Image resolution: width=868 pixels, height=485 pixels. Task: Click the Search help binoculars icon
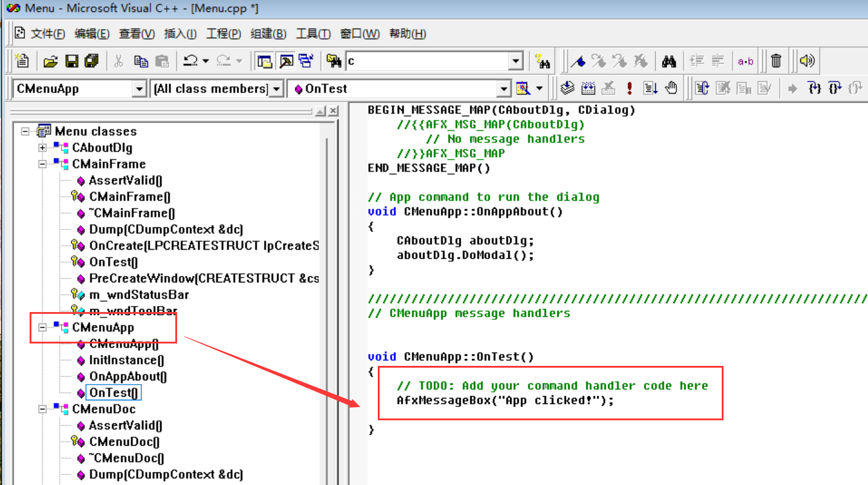542,61
